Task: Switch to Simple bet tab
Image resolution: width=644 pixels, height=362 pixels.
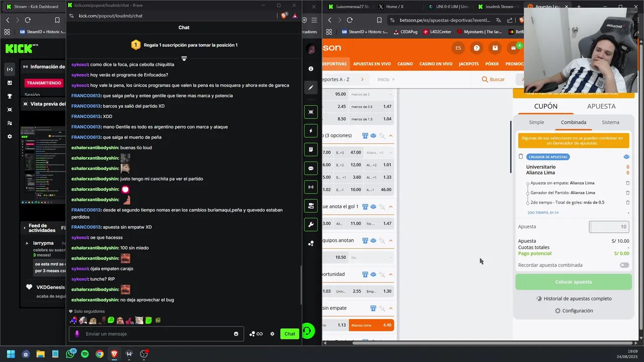Action: (536, 122)
